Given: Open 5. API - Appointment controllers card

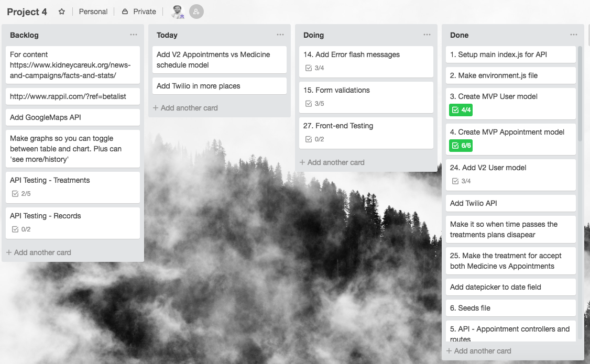Looking at the screenshot, I should pos(510,332).
